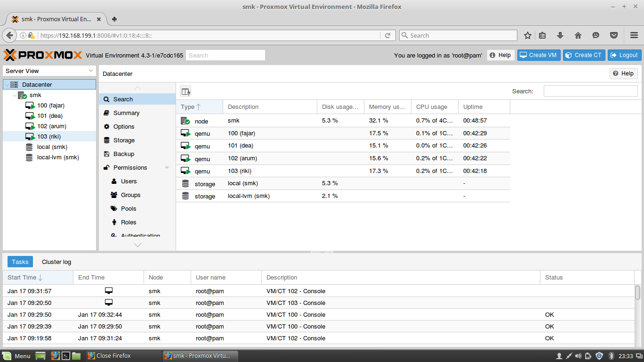The image size is (644, 362).
Task: Select the local (smk) storage tree item
Action: point(49,147)
